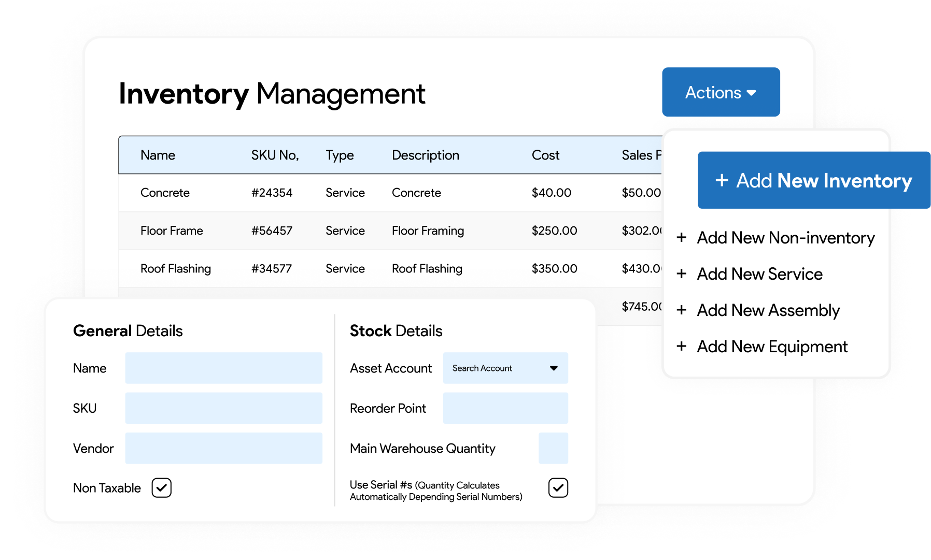Click the plus icon beside Add New Assembly
Image resolution: width=931 pixels, height=560 pixels.
pyautogui.click(x=682, y=310)
